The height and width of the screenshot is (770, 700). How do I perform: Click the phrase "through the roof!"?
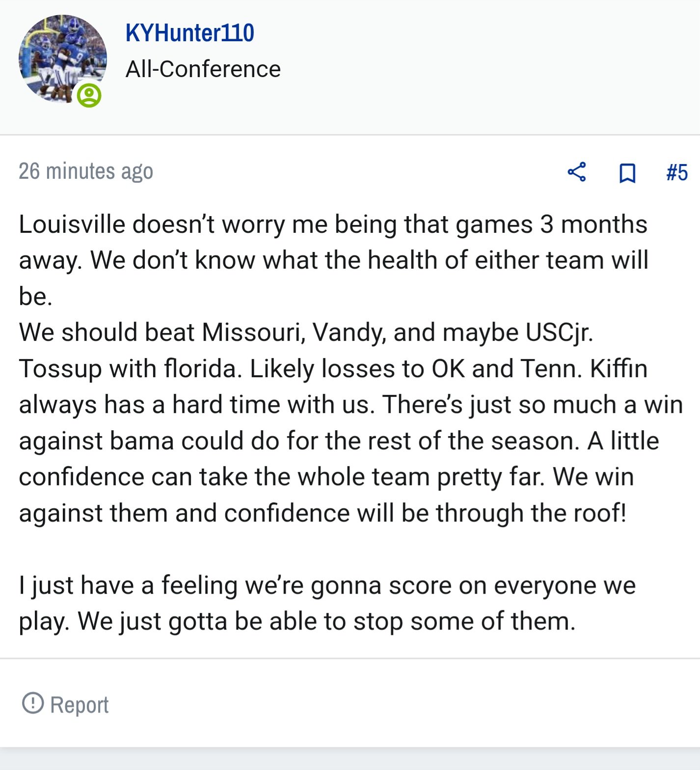tap(532, 513)
